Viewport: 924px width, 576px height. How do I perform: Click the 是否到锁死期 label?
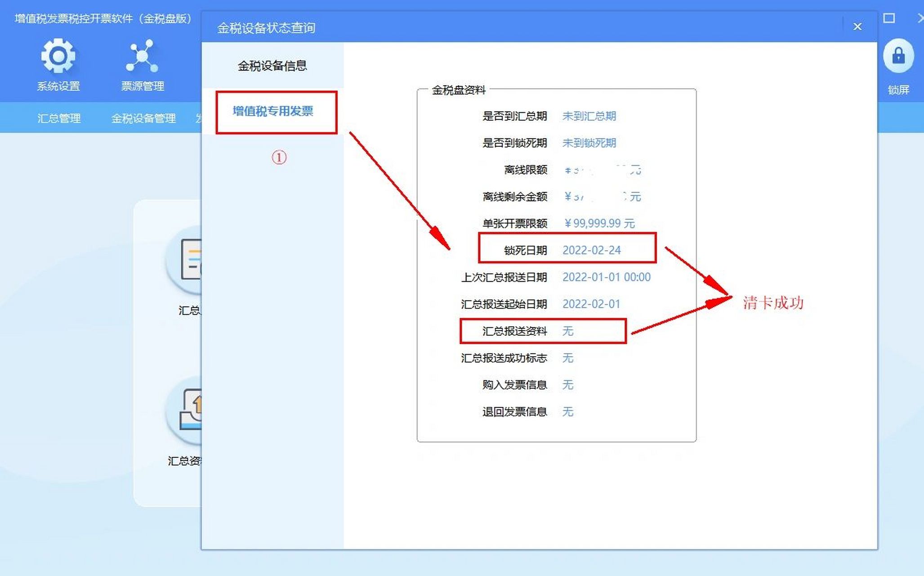pos(515,143)
